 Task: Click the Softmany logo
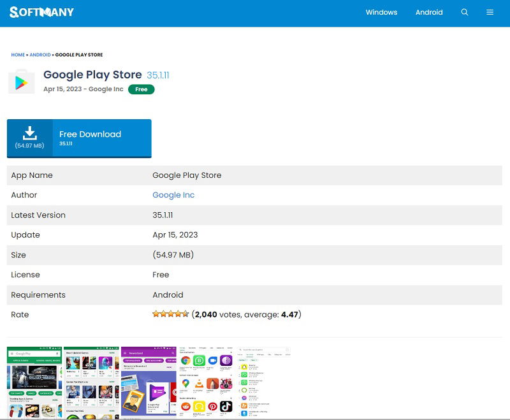pos(41,12)
